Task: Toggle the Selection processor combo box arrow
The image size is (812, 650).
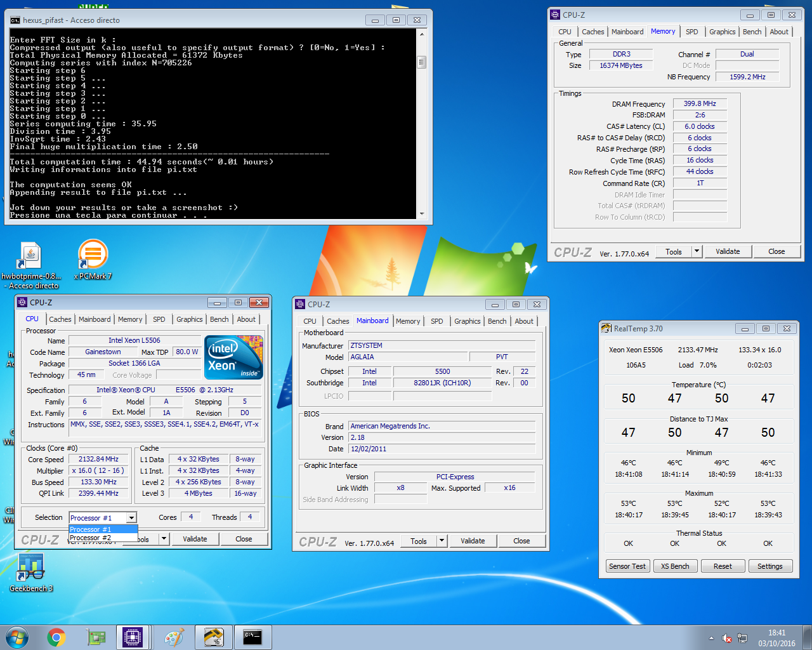Action: (x=131, y=518)
